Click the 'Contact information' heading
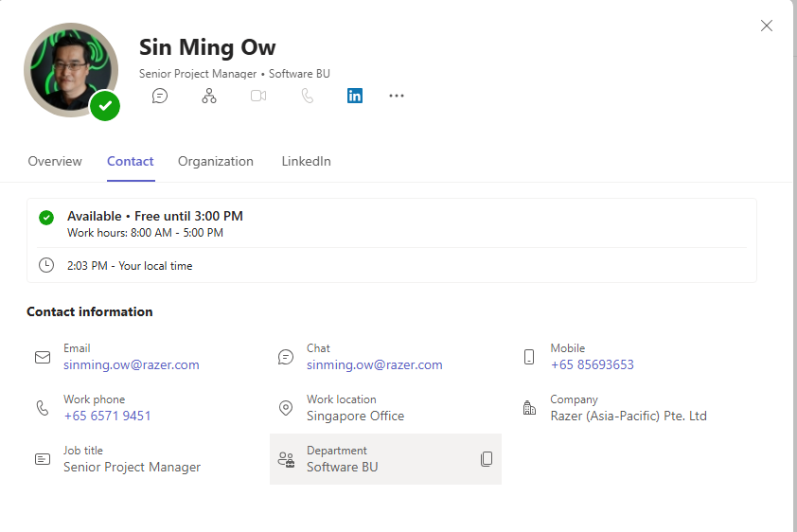797x532 pixels. pos(90,311)
